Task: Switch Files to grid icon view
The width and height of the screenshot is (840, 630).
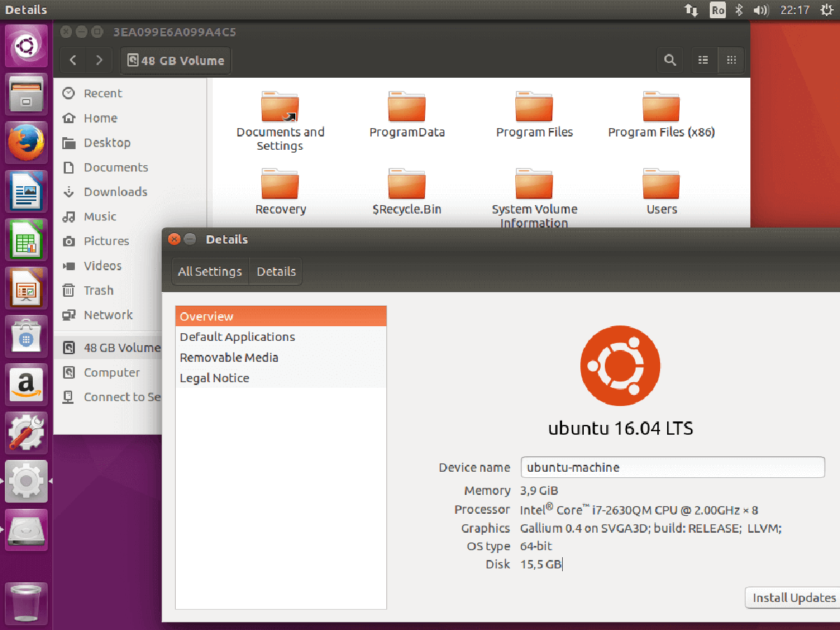Action: click(731, 60)
